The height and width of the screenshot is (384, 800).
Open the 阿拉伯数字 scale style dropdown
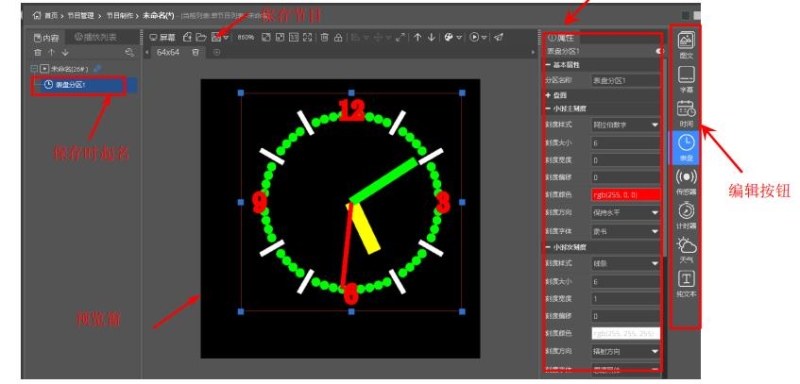(x=626, y=124)
